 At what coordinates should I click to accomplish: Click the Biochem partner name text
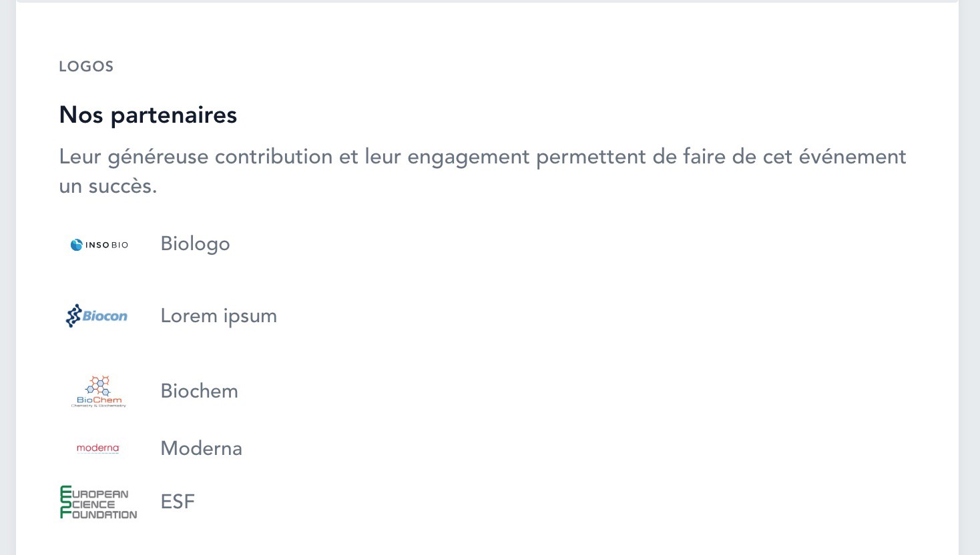tap(199, 391)
